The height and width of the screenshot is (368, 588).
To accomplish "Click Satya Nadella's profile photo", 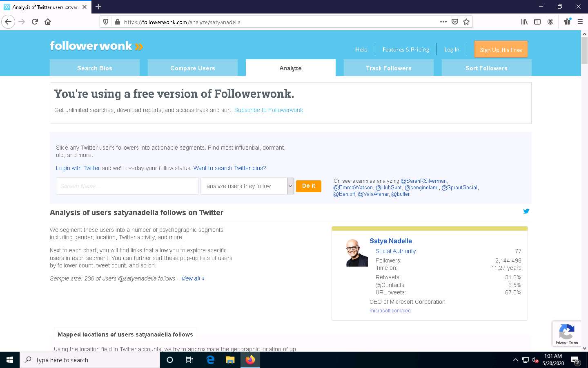I will click(357, 253).
